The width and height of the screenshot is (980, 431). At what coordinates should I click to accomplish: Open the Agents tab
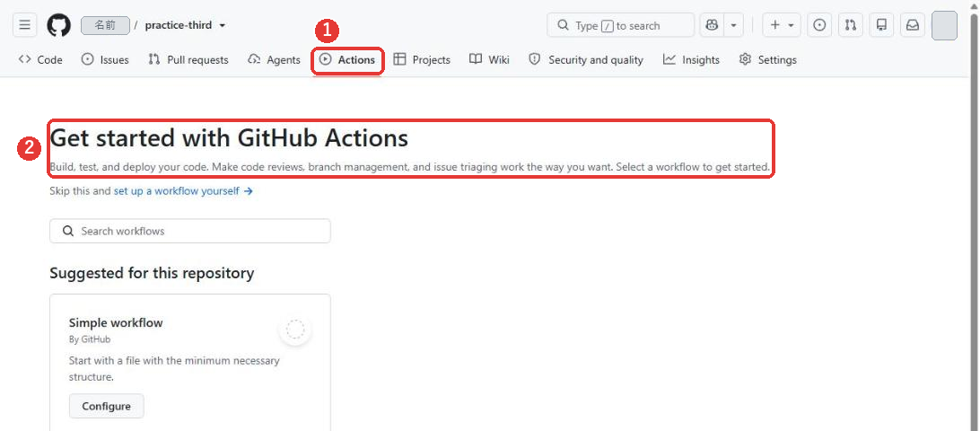click(x=274, y=59)
